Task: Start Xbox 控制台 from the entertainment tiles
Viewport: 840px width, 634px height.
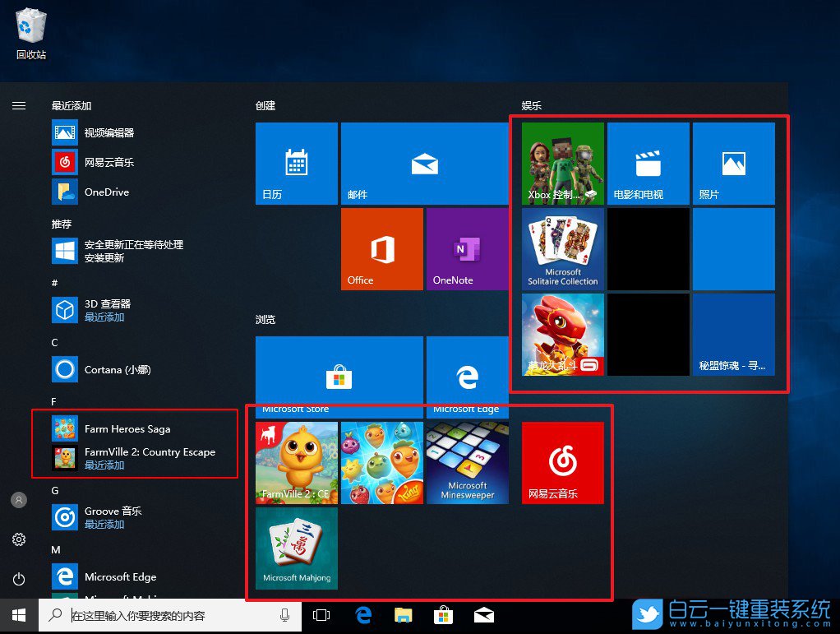Action: pos(562,163)
